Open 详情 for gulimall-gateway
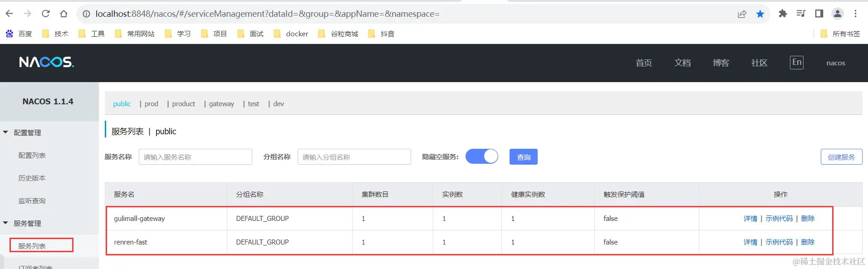 click(x=750, y=219)
